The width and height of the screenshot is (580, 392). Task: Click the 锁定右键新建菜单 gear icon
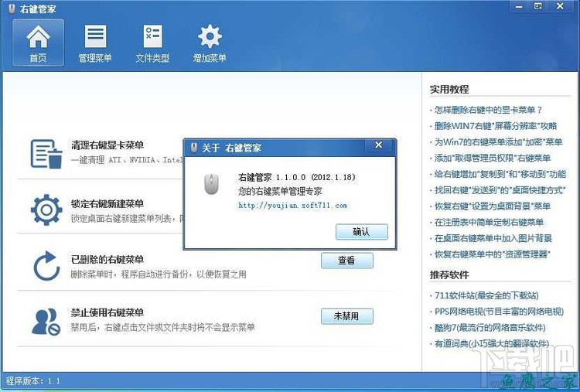[46, 210]
